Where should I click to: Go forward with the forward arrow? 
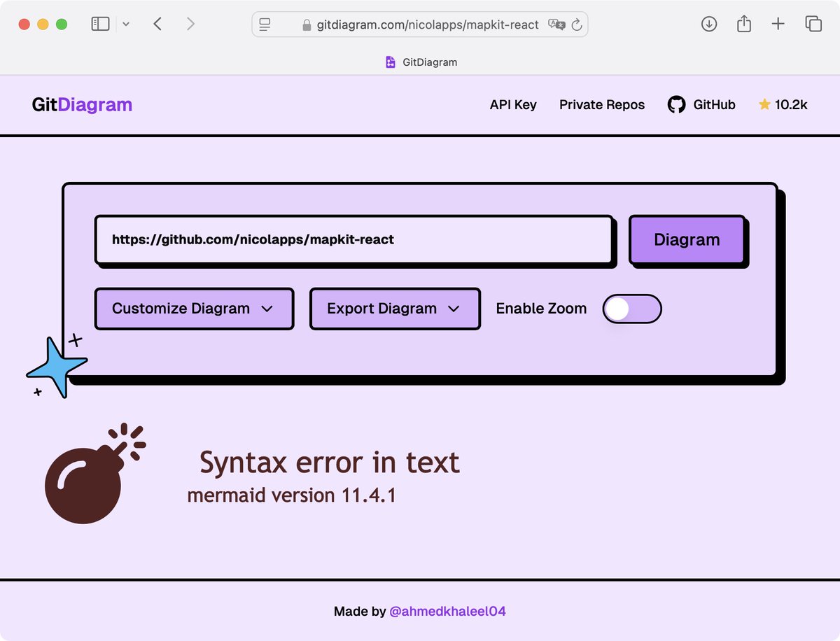coord(190,24)
